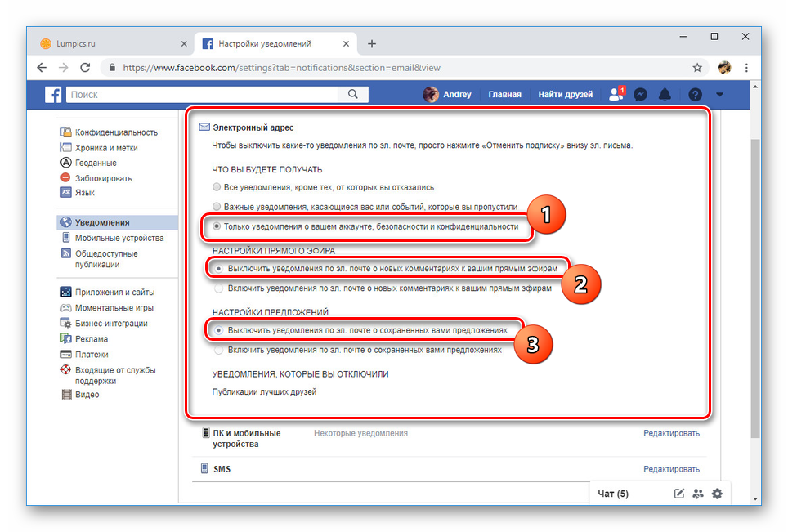
Task: Select 'Важные уведомления' radio option
Action: (217, 207)
